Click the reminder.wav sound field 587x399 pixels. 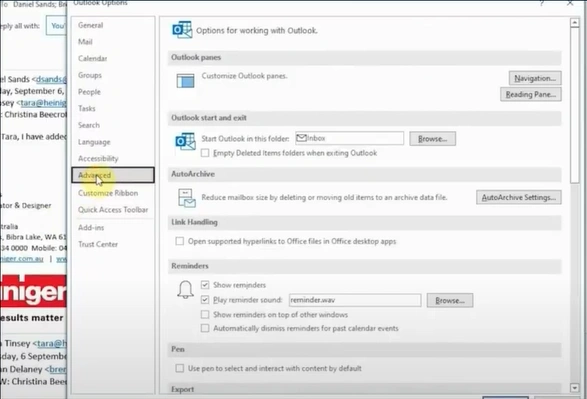click(x=355, y=300)
